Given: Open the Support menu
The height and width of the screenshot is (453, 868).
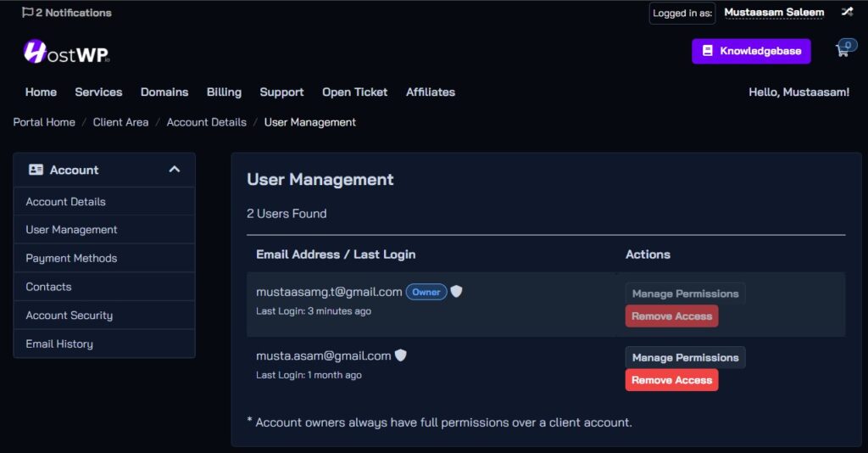Looking at the screenshot, I should coord(281,92).
